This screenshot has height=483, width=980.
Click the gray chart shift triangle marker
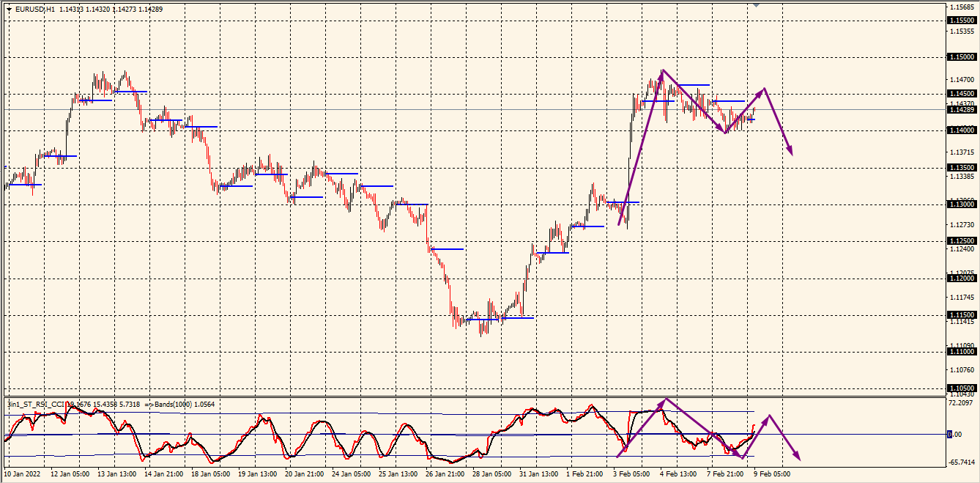757,5
